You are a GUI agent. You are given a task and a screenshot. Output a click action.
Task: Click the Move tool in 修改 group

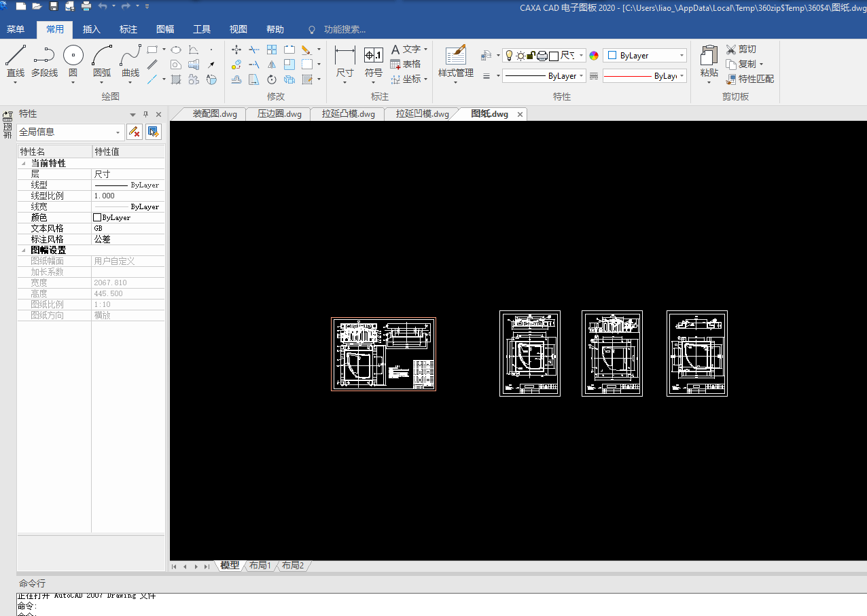236,50
